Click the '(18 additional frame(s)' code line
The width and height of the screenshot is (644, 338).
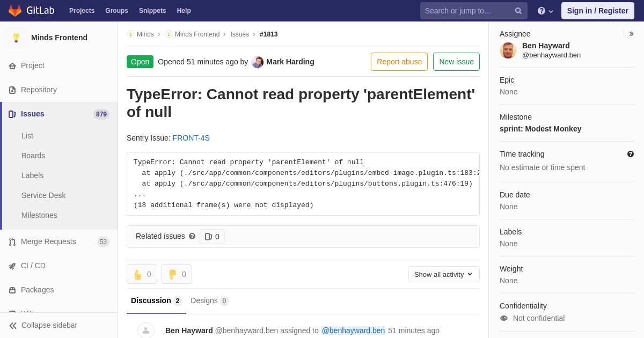pos(224,205)
